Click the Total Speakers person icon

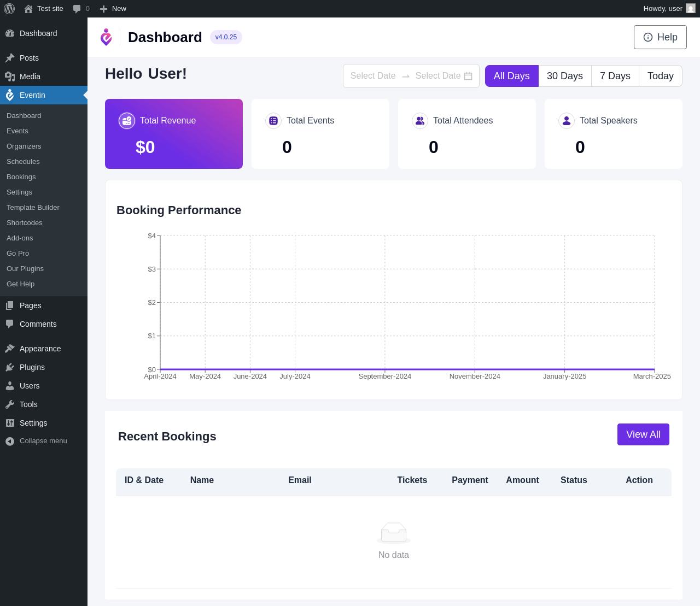[567, 121]
